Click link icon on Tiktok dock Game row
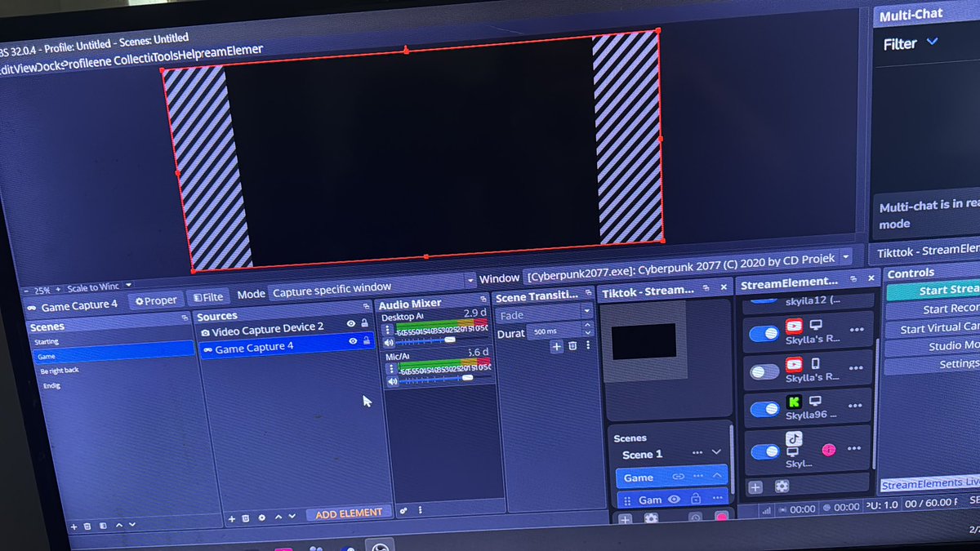Viewport: 980px width, 551px height. point(678,477)
